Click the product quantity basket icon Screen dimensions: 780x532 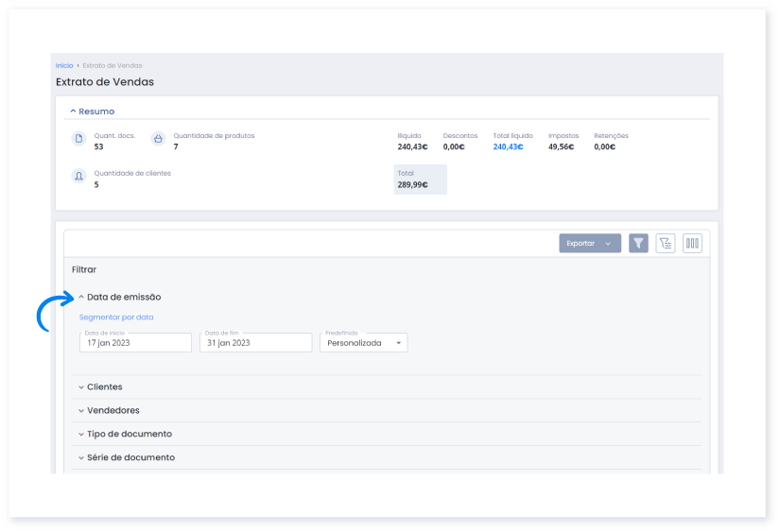[x=158, y=140]
